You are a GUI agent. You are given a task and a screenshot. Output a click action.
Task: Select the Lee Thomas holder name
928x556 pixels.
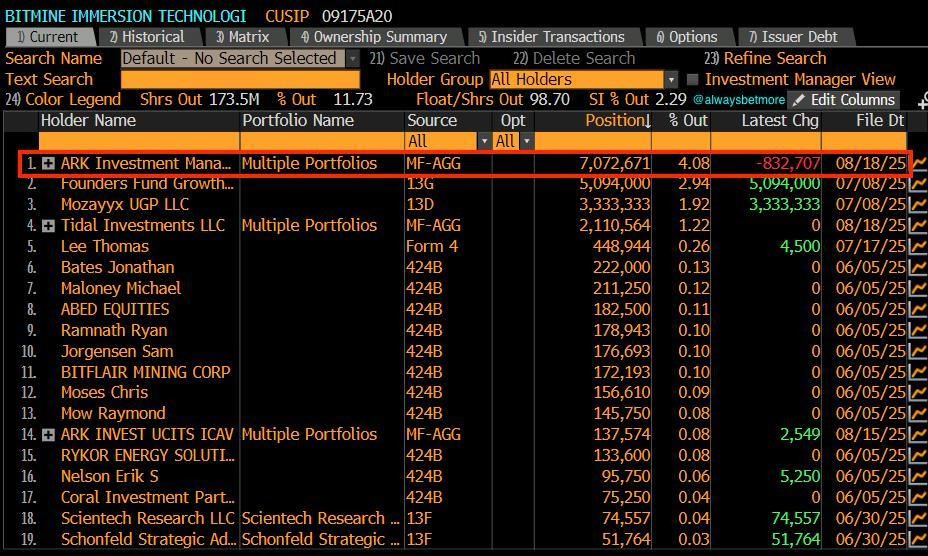tap(105, 246)
